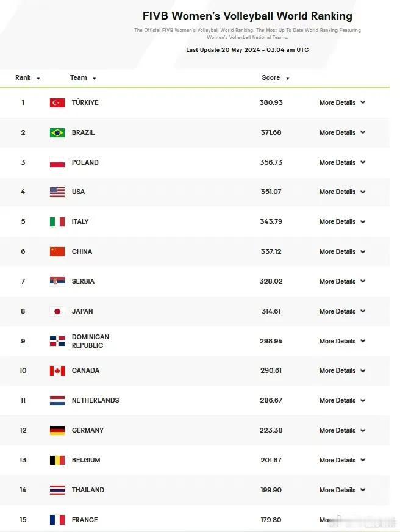The height and width of the screenshot is (532, 400).
Task: Click the Japan flag icon
Action: click(x=57, y=311)
